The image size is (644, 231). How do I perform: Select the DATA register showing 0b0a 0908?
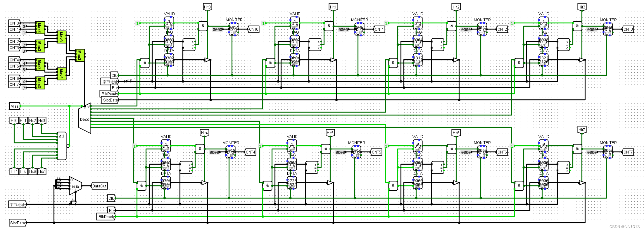click(x=295, y=60)
